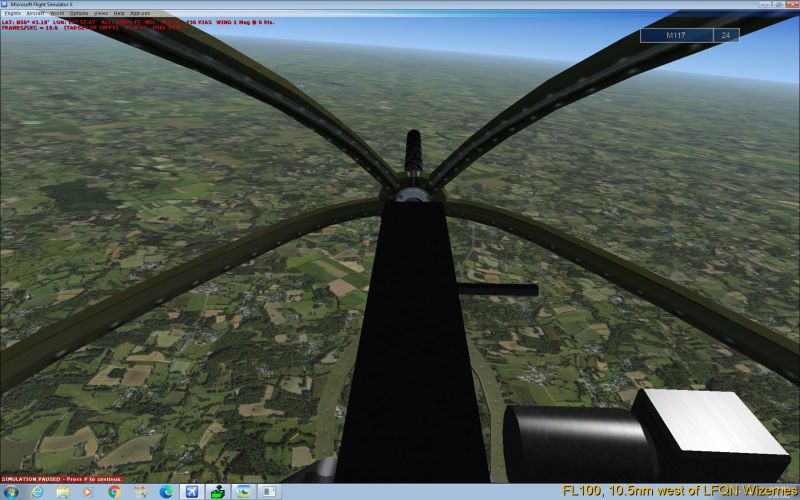
Task: Select Flight Simulator airplane taskbar icon
Action: [x=191, y=492]
